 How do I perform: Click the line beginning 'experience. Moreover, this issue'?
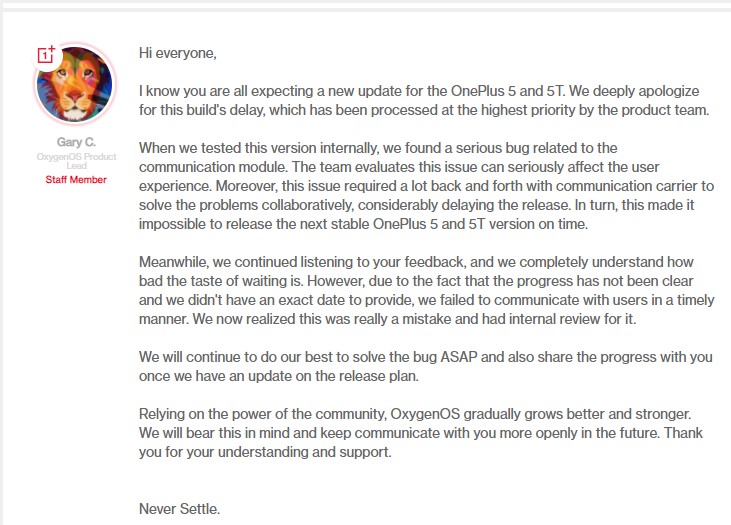[427, 186]
